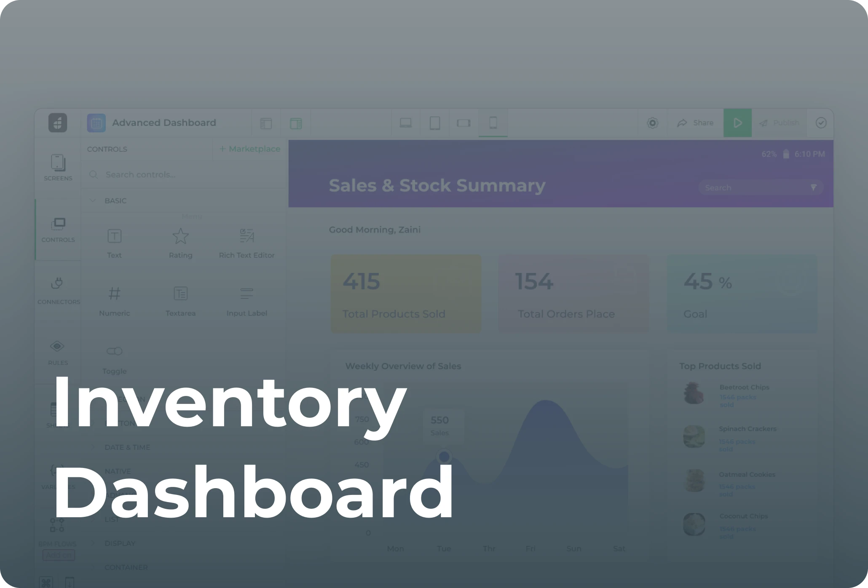Click the settings gear icon

(x=653, y=123)
